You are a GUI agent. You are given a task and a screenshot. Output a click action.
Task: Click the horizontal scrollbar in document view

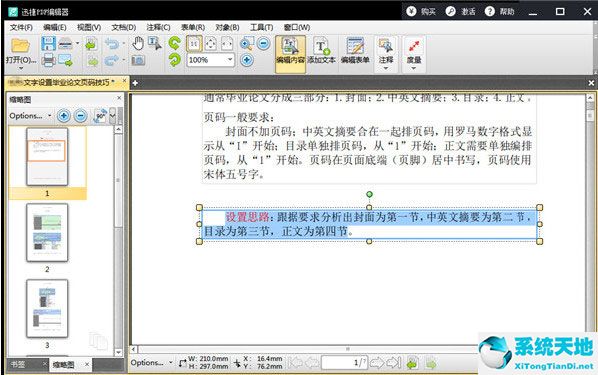pyautogui.click(x=347, y=349)
